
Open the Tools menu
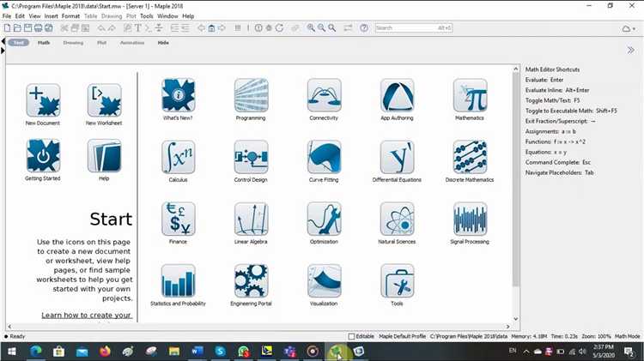pos(147,16)
